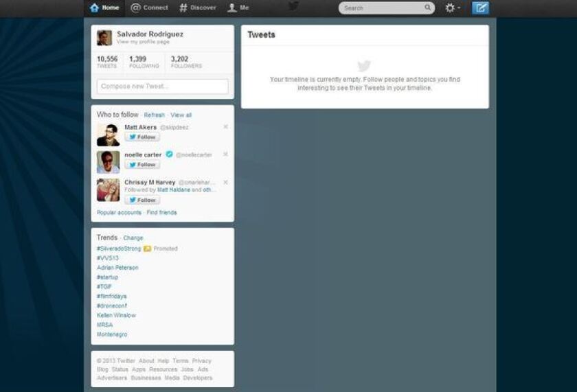Screen dimensions: 577x392
Task: Open the Home tab in navigation bar
Action: [x=104, y=8]
